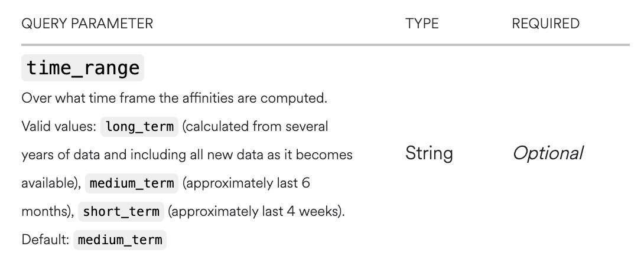Click medium_term in the valid values list
Viewport: 644px width, 256px height.
132,183
